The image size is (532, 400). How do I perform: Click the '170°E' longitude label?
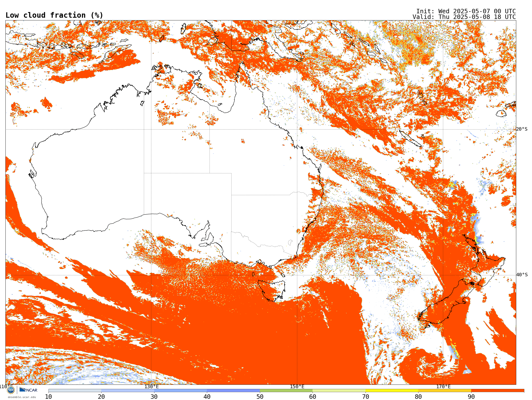coord(443,386)
